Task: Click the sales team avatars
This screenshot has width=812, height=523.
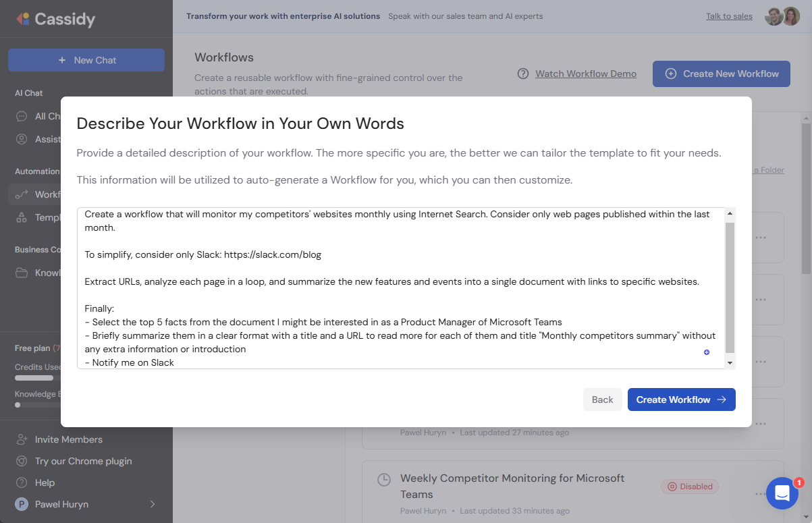Action: click(x=782, y=16)
